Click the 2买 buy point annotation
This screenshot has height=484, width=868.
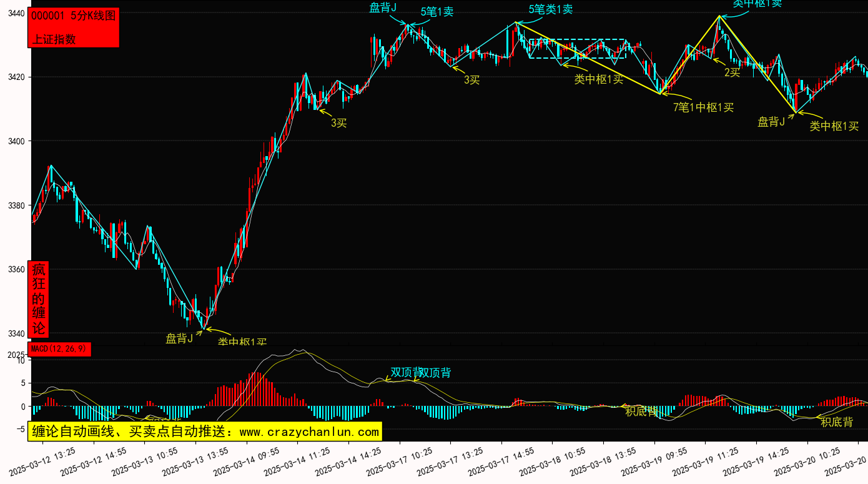(732, 72)
